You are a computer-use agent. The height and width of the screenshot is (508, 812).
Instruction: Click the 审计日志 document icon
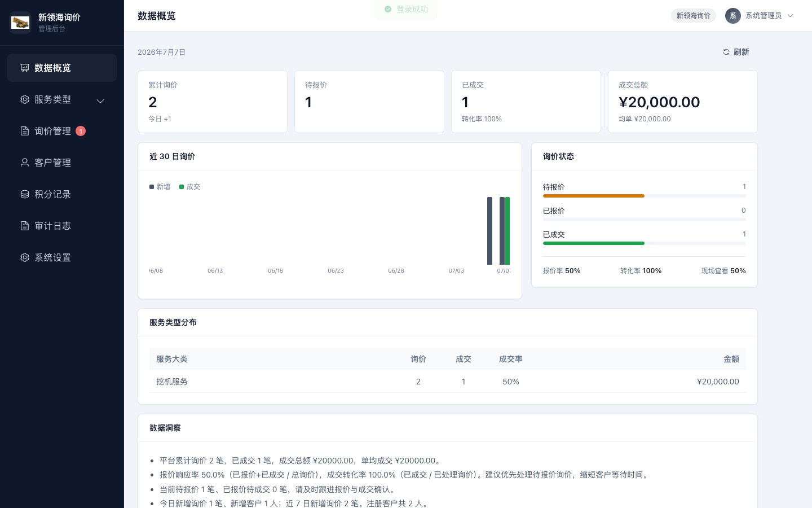click(x=25, y=226)
